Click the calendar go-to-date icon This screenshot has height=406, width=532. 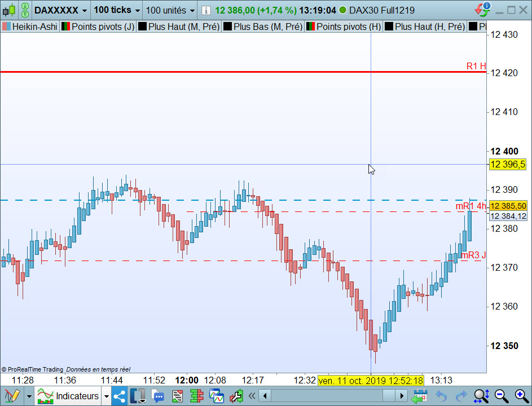pyautogui.click(x=419, y=396)
